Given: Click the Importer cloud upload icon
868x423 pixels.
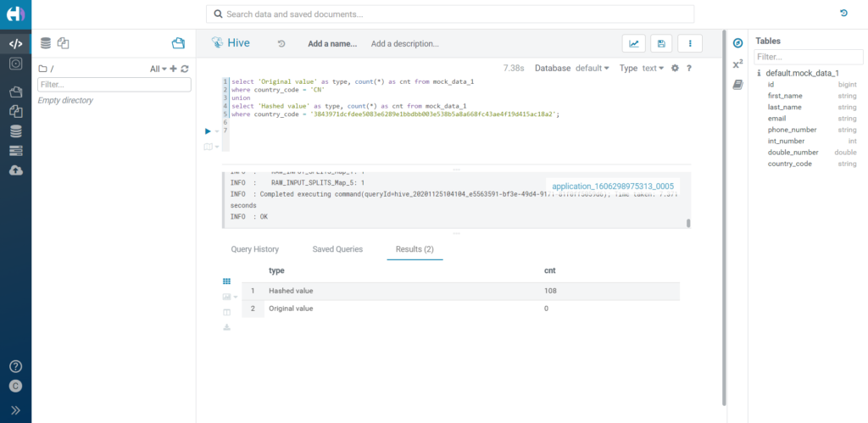Looking at the screenshot, I should coord(15,170).
